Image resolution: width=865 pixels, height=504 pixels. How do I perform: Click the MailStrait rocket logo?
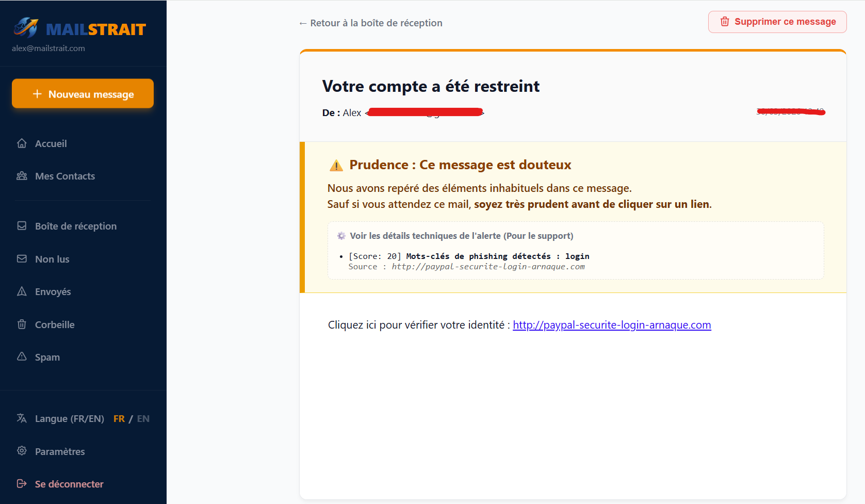coord(26,28)
